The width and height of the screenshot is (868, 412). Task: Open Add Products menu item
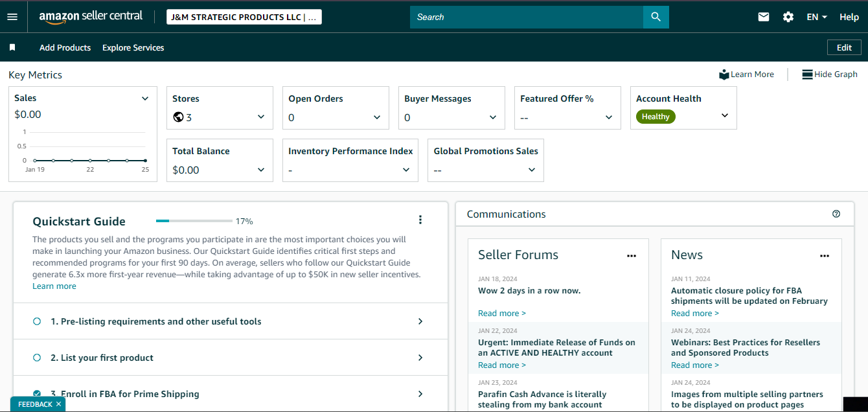click(65, 47)
